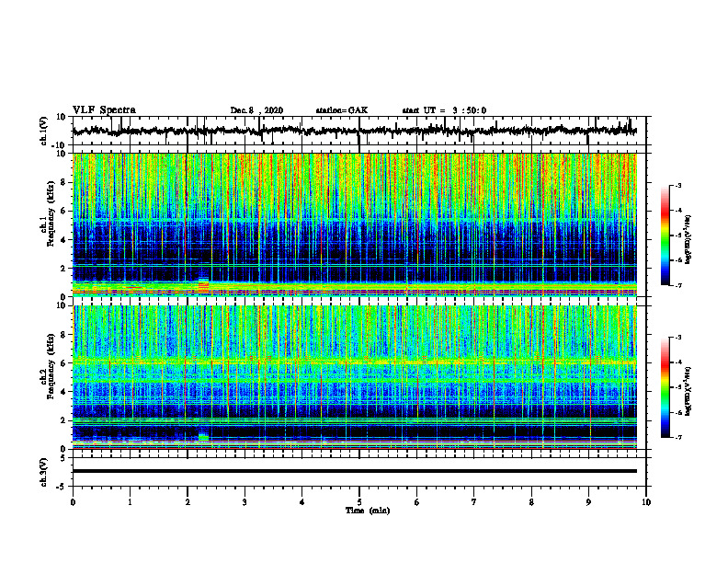Click time axis tick label "6"
The height and width of the screenshot is (563, 728).
pyautogui.click(x=416, y=502)
